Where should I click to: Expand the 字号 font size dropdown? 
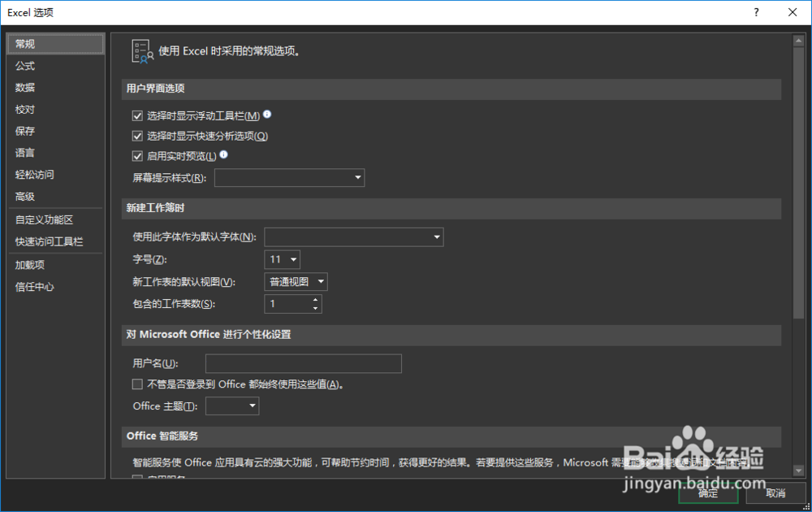point(283,259)
